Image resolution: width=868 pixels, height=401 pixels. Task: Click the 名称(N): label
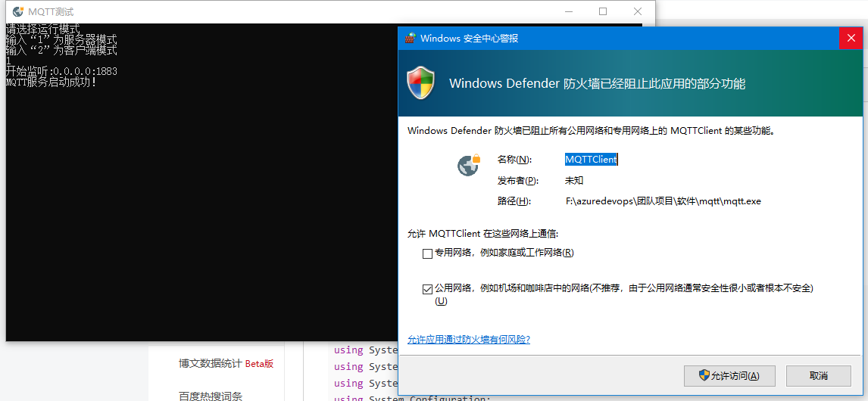tap(514, 160)
